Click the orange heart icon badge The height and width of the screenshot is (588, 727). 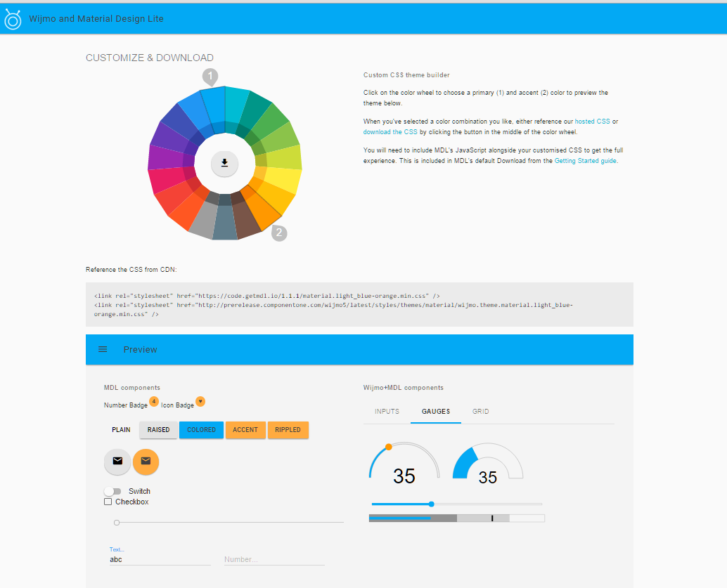click(x=200, y=401)
